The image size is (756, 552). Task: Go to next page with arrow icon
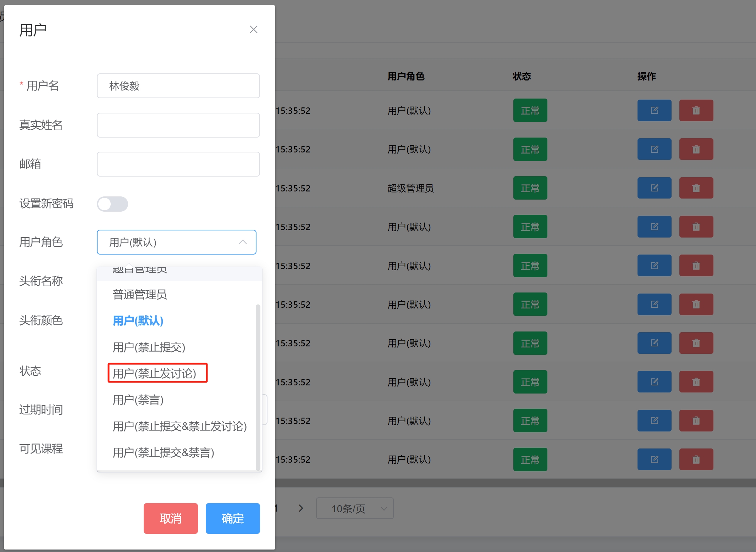click(x=301, y=508)
